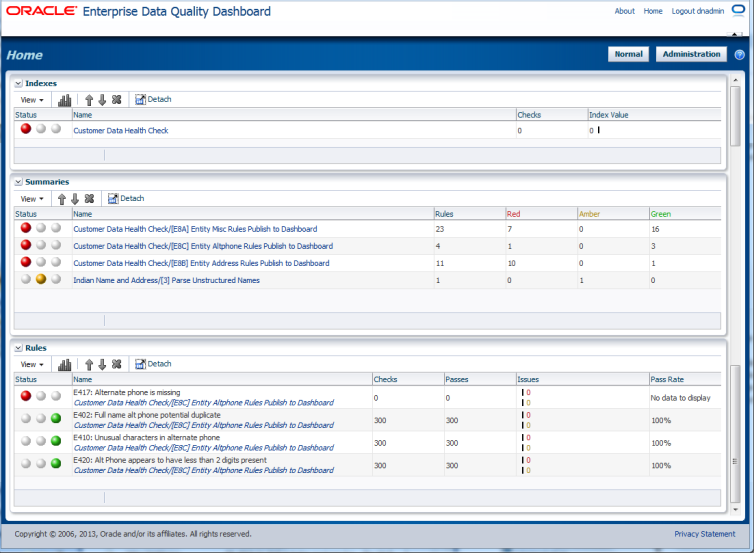The height and width of the screenshot is (553, 754).
Task: Click red status light of E417 rule
Action: pos(26,395)
